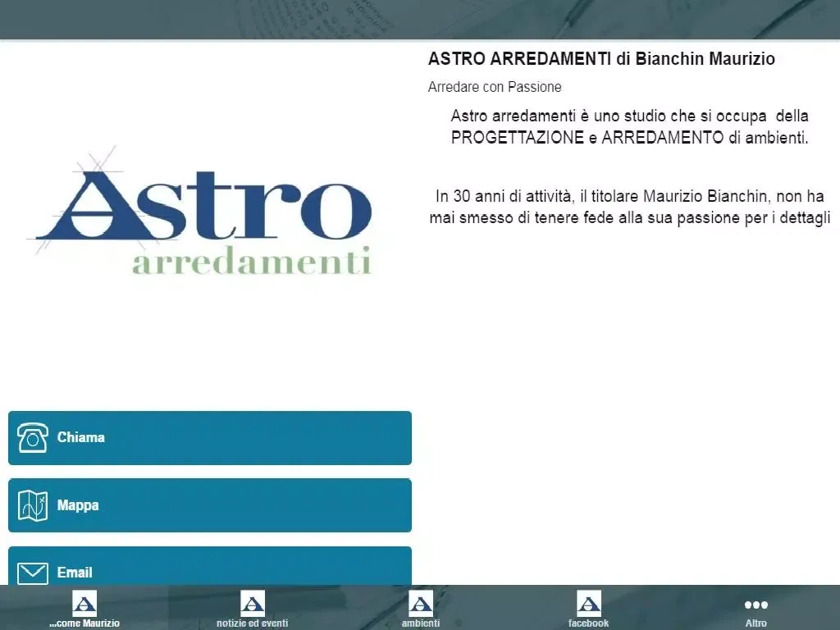This screenshot has width=840, height=630.
Task: Tap the Email button
Action: click(210, 566)
